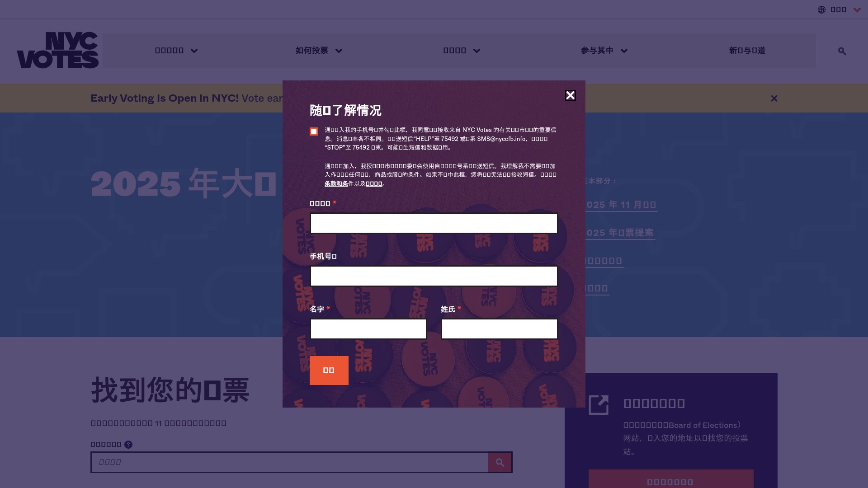Focus the 名字 first name field

pyautogui.click(x=368, y=329)
